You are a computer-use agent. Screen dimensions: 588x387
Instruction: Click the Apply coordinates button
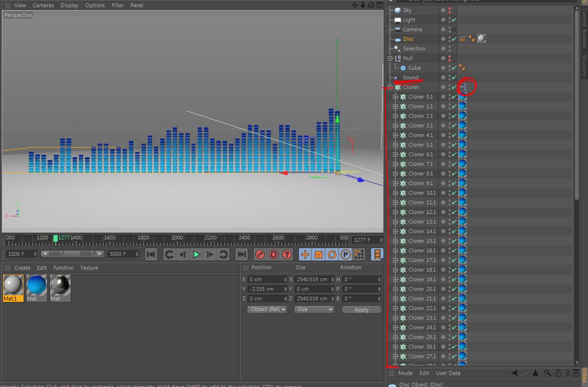[x=361, y=310]
